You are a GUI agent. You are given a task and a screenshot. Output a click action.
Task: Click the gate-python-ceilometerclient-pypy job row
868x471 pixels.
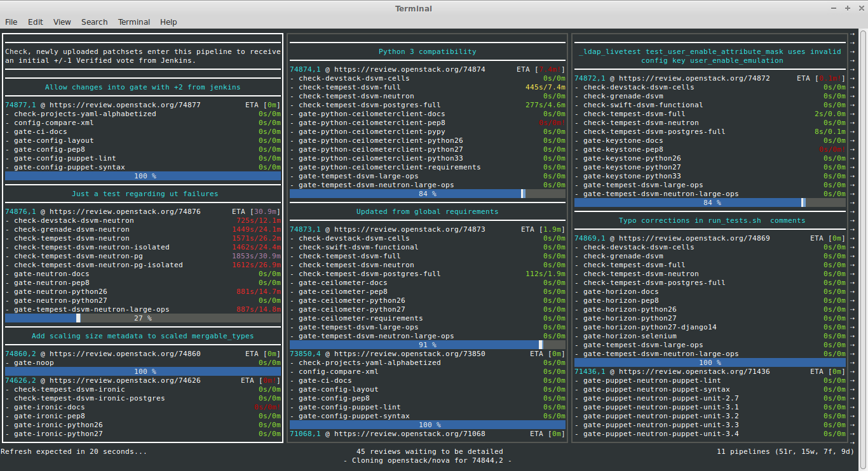428,131
